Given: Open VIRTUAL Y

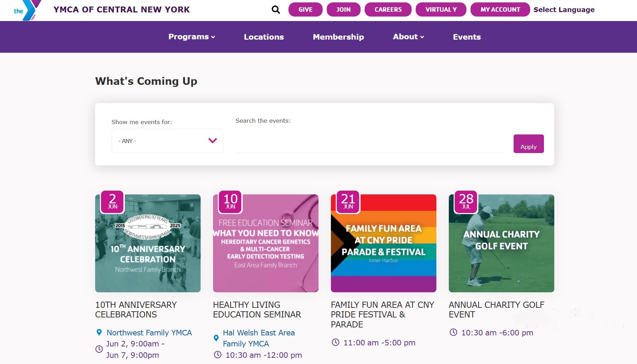Looking at the screenshot, I should coord(441,10).
